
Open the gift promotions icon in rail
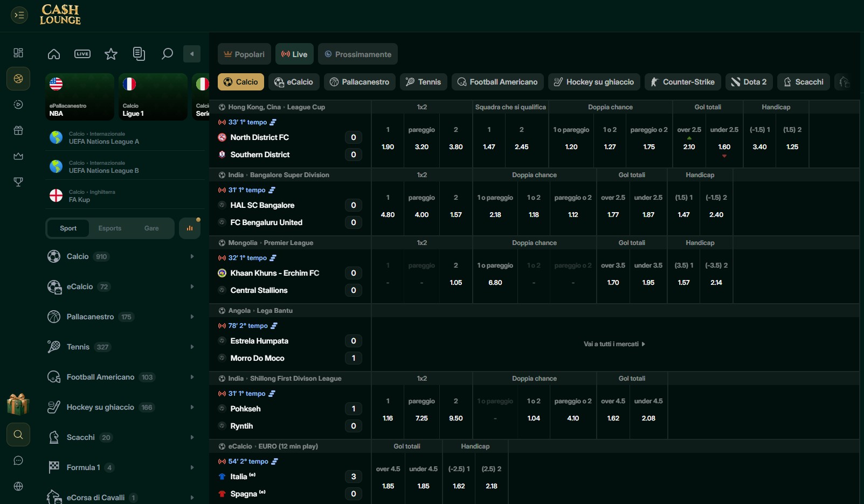(18, 130)
